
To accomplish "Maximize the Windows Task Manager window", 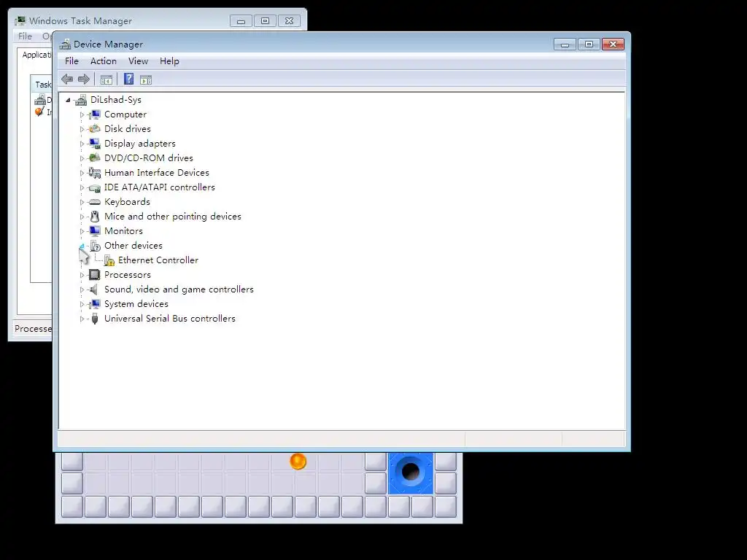I will click(x=265, y=21).
